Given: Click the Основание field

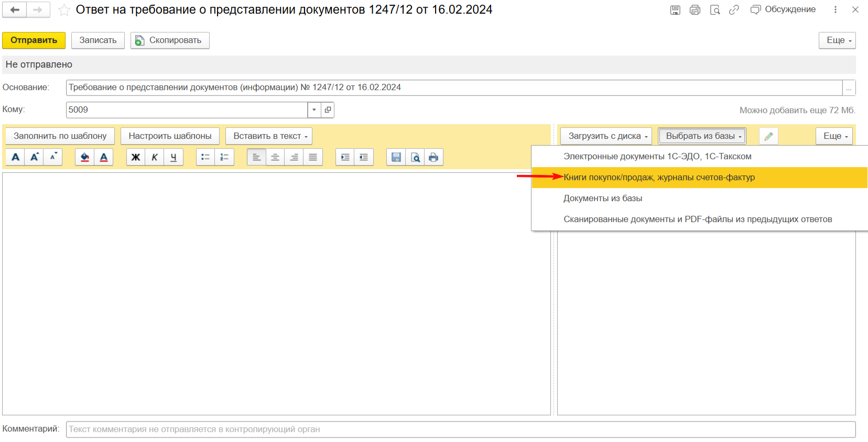Looking at the screenshot, I should click(454, 87).
